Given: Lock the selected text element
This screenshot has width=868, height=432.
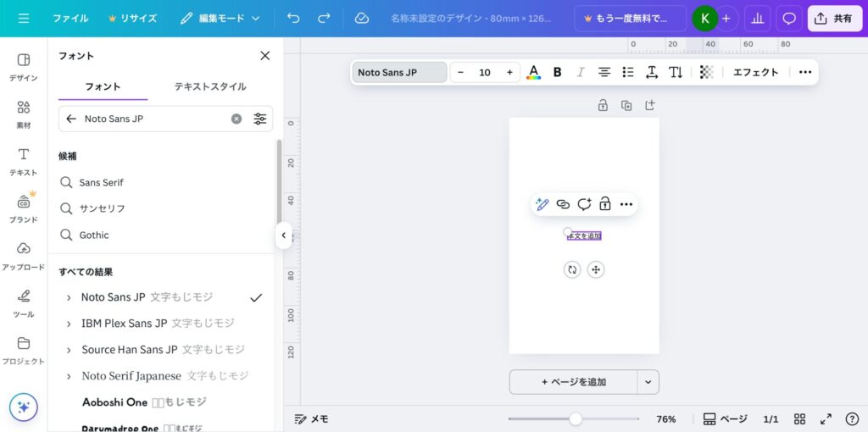Looking at the screenshot, I should [x=604, y=204].
